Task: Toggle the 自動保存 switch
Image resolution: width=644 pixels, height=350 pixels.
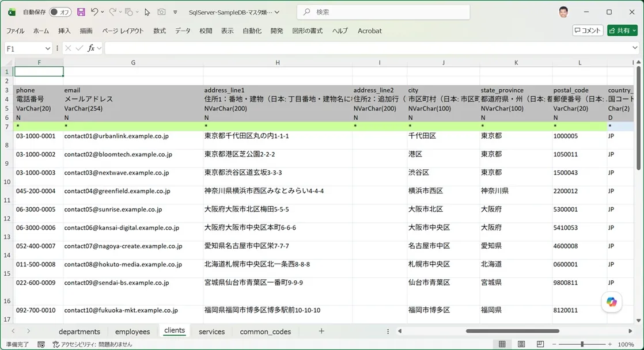Action: [x=60, y=12]
